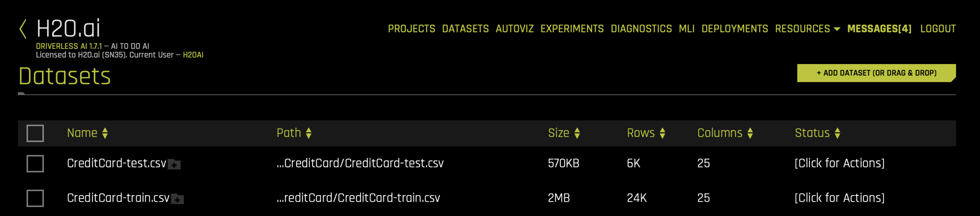Select the checkbox for CreditCard-test.csv

pos(35,164)
